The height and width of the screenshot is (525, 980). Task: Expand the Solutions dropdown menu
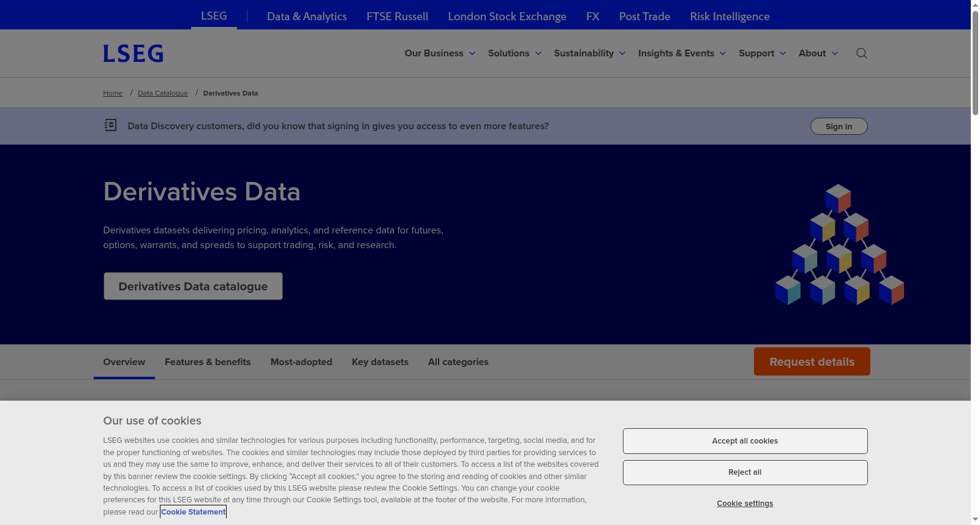(x=514, y=53)
